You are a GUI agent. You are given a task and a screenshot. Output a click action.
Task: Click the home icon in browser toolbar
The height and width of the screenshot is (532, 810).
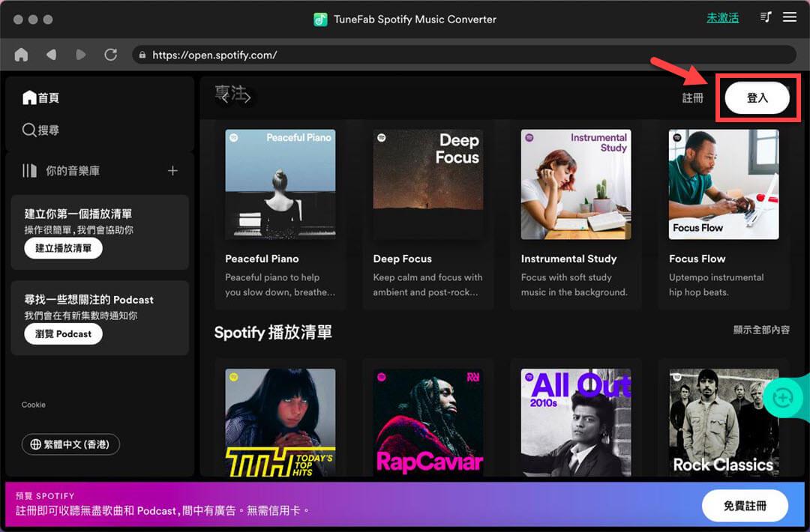(x=21, y=55)
